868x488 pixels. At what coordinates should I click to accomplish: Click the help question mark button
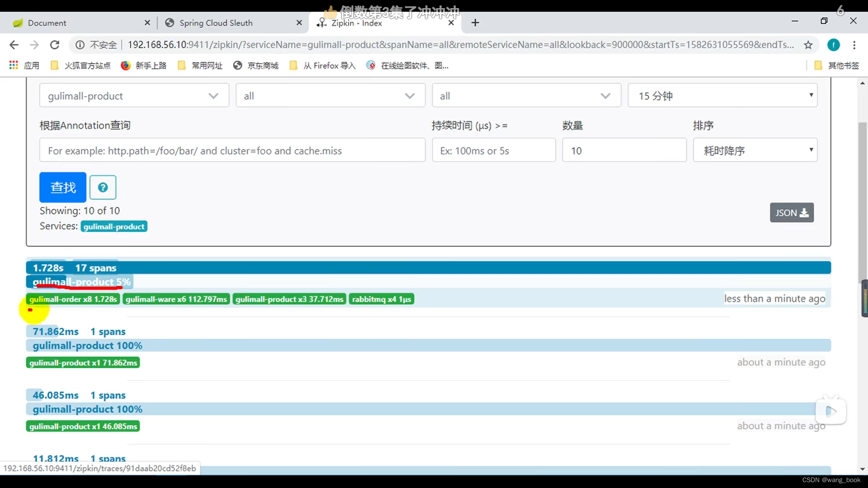coord(103,187)
